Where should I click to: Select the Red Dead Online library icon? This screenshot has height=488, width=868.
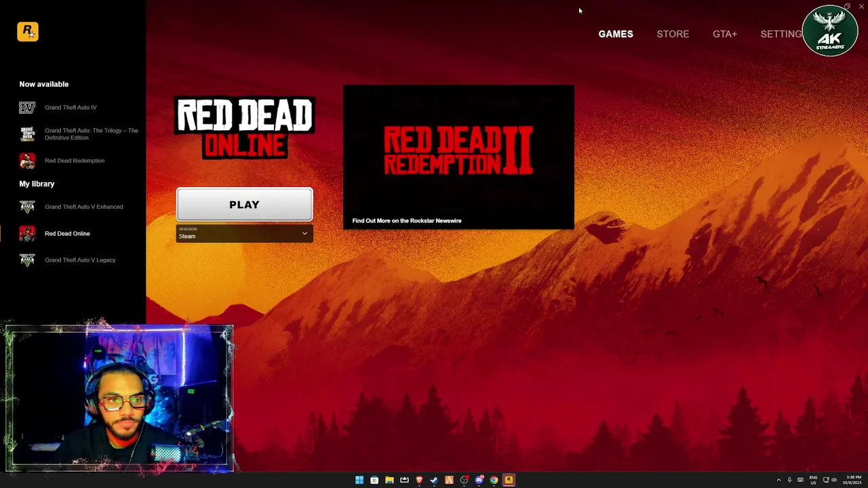[27, 233]
